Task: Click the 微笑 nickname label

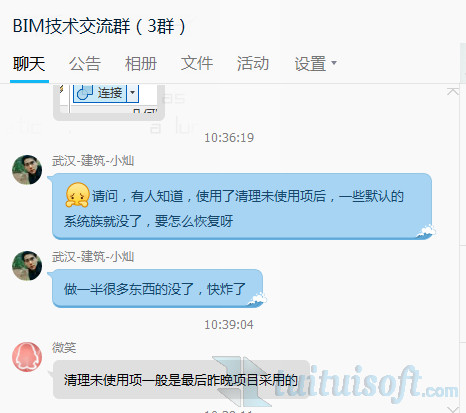Action: point(64,348)
